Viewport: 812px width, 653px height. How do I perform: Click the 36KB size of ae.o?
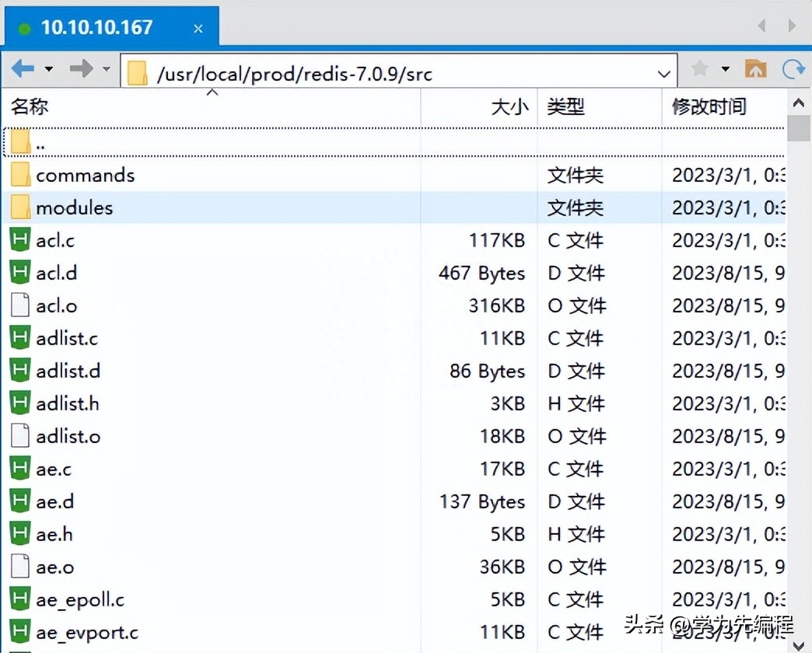click(502, 567)
